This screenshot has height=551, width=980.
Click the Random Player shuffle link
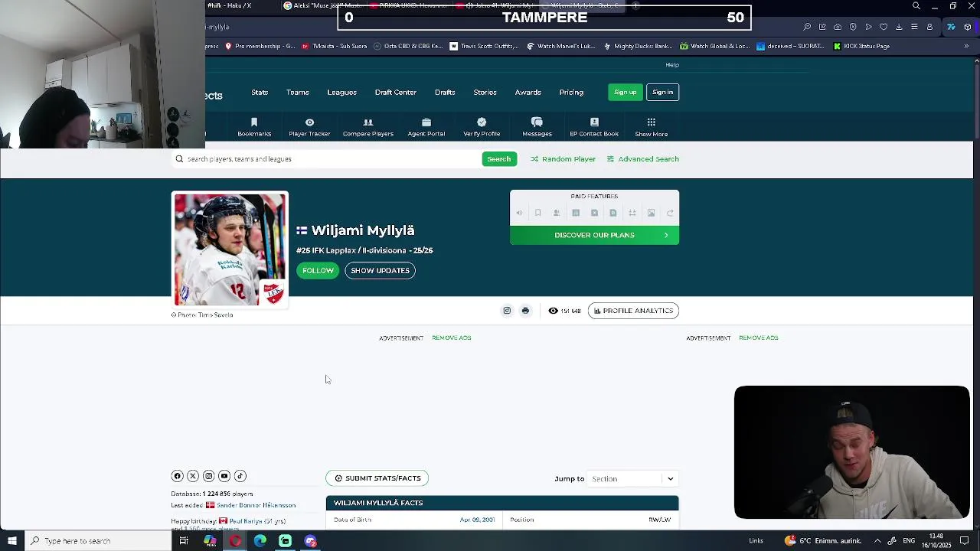[563, 159]
